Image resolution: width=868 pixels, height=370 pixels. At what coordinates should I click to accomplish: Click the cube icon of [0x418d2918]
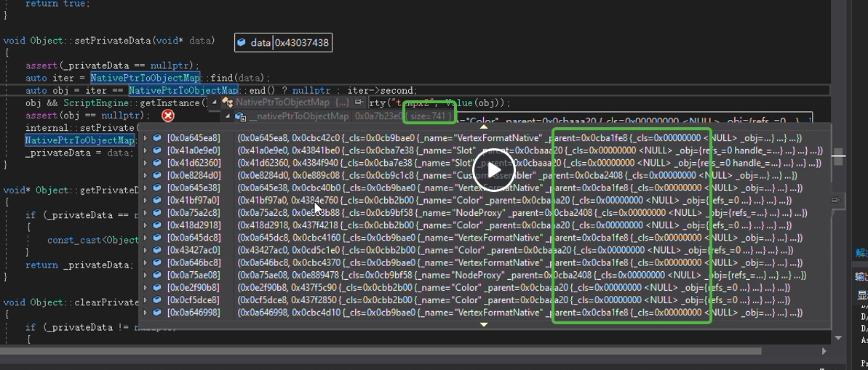tap(158, 225)
